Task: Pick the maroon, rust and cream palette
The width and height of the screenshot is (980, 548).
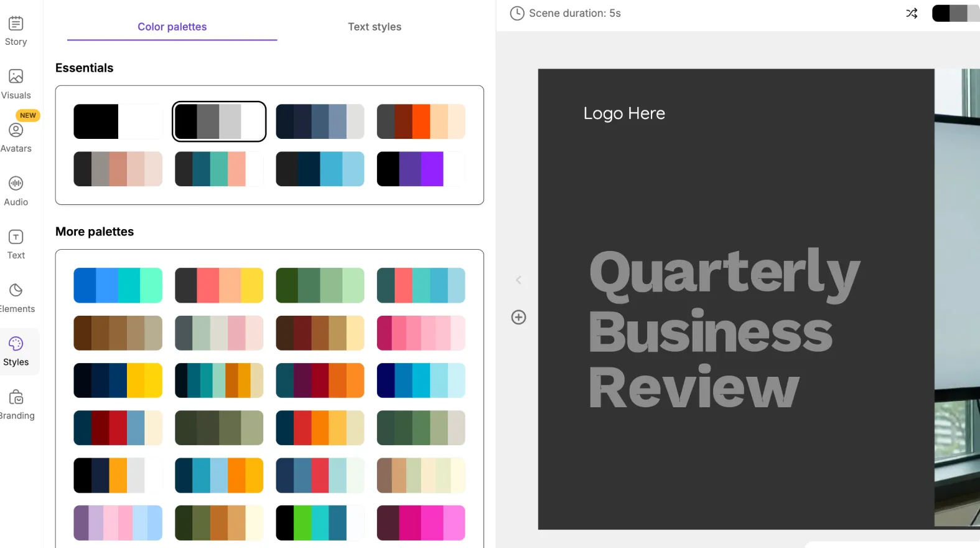Action: (320, 333)
